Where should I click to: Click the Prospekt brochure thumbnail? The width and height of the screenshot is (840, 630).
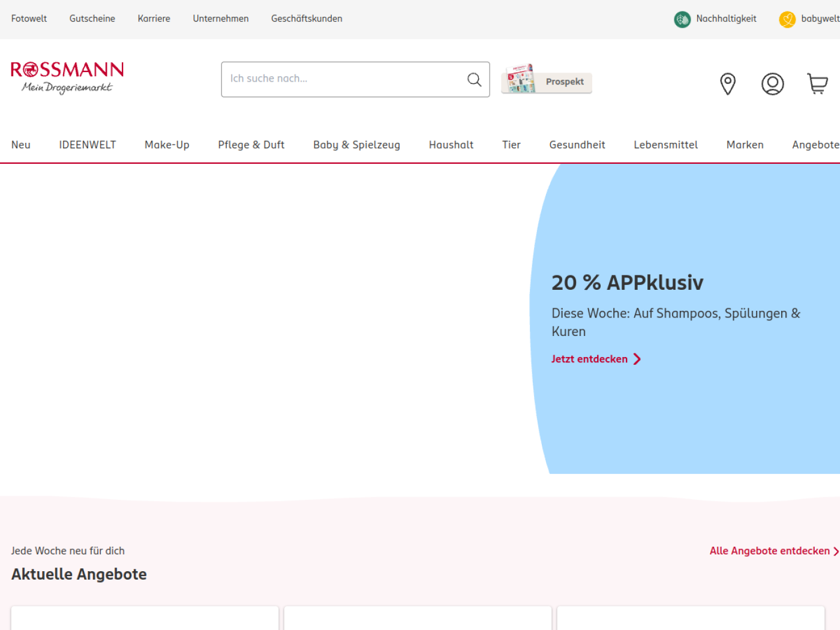(520, 79)
